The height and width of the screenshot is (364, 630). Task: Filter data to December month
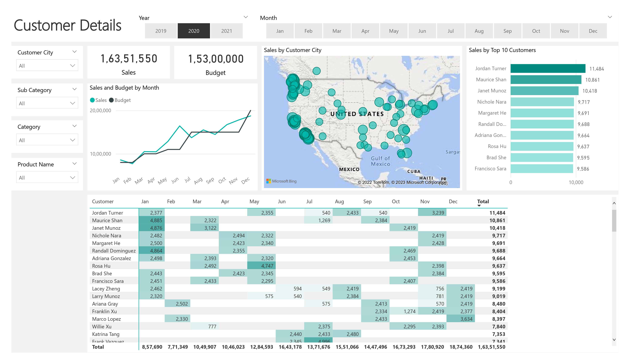point(593,31)
